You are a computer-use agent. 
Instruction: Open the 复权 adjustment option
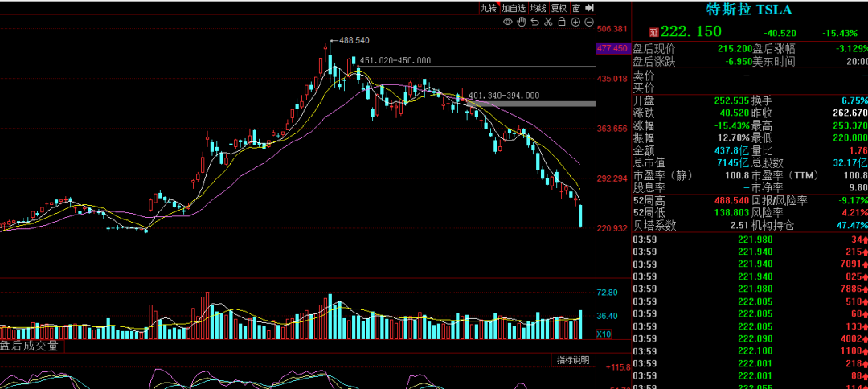[559, 8]
